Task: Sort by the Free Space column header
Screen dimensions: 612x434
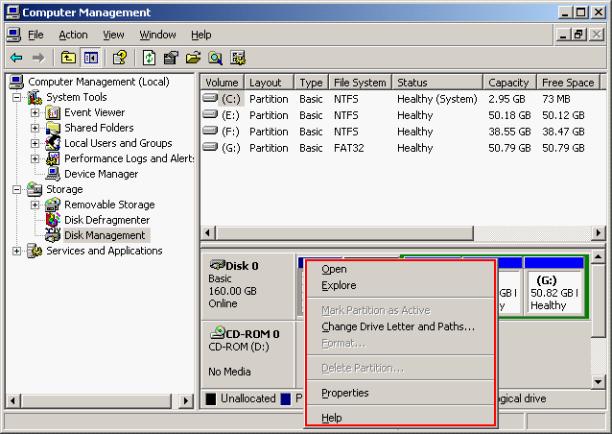Action: click(568, 82)
